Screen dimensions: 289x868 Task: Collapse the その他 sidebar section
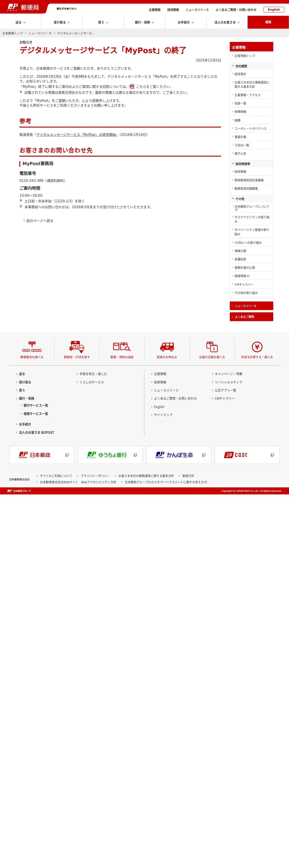click(x=251, y=199)
